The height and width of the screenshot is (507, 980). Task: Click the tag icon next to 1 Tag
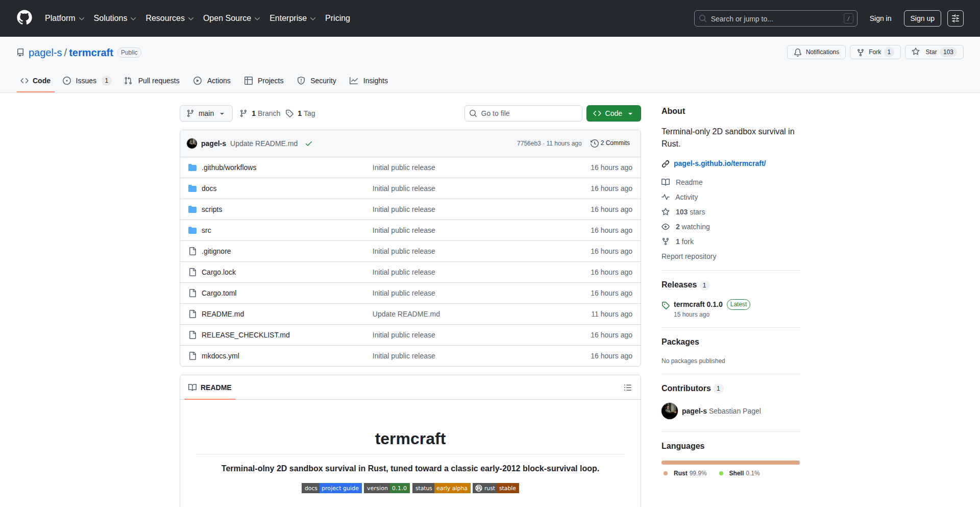coord(289,113)
